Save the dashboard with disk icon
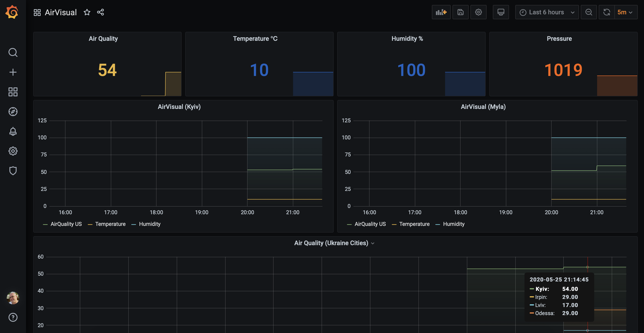The image size is (644, 333). tap(460, 12)
